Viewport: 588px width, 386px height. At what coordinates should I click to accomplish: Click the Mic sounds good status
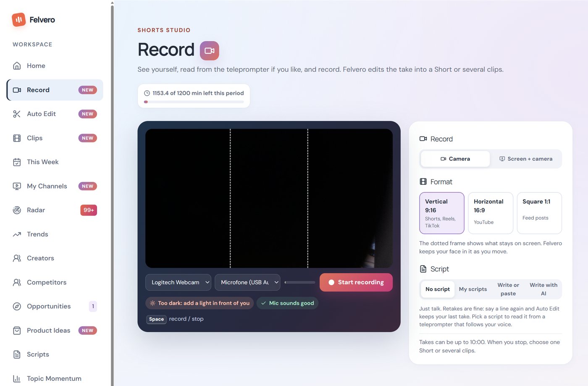tap(287, 303)
